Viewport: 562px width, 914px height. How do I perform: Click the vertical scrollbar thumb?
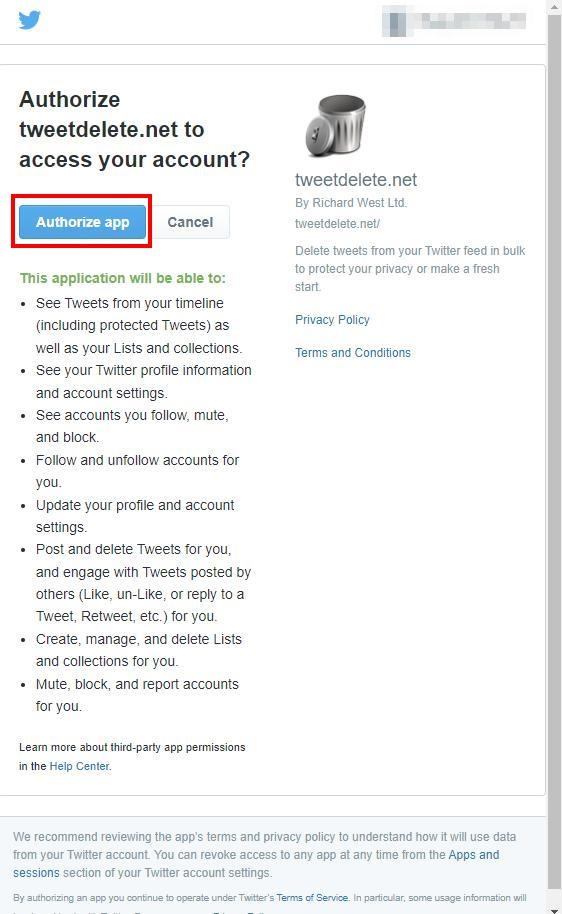coord(554,449)
